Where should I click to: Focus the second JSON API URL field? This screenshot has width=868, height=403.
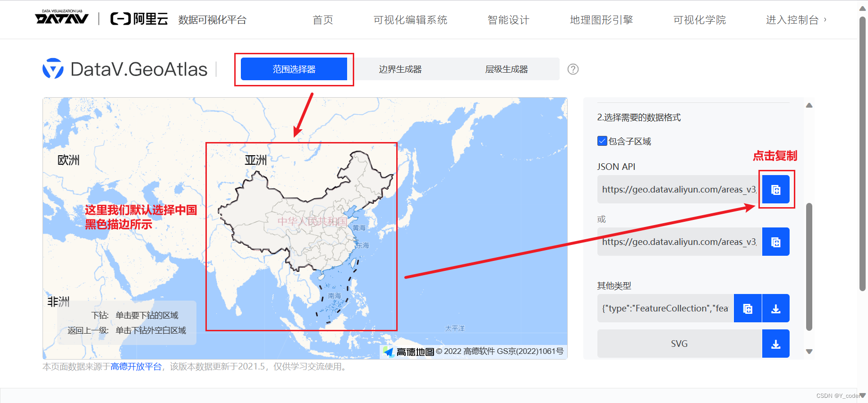tap(680, 242)
